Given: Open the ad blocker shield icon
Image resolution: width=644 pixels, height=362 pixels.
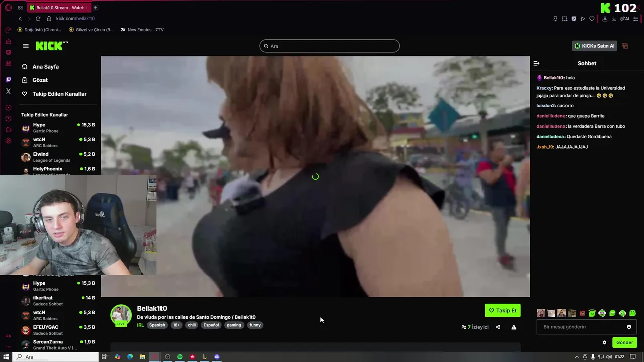Looking at the screenshot, I should pos(574,19).
